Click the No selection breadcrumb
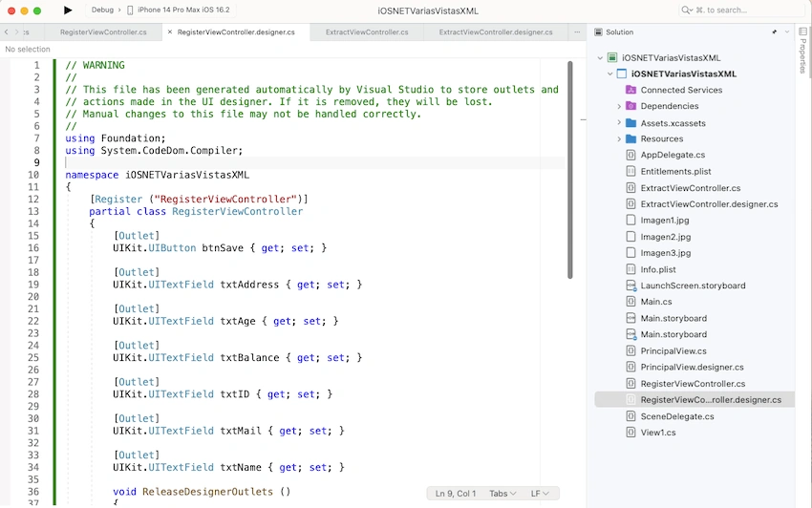Screen dimensions: 812x508 [28, 50]
